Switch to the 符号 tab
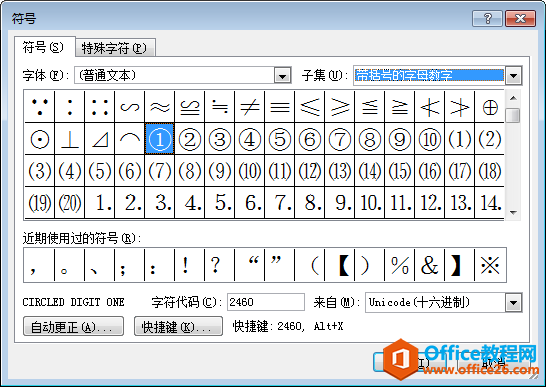Image resolution: width=546 pixels, height=387 pixels. coord(44,47)
